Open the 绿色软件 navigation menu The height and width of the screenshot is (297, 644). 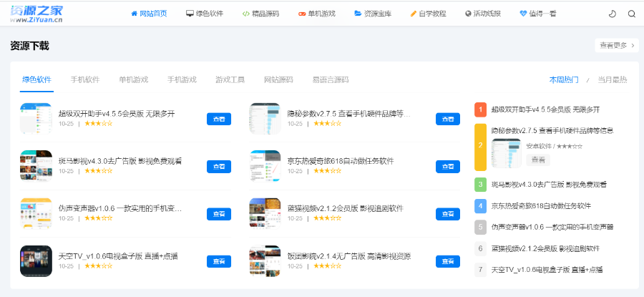pos(205,14)
